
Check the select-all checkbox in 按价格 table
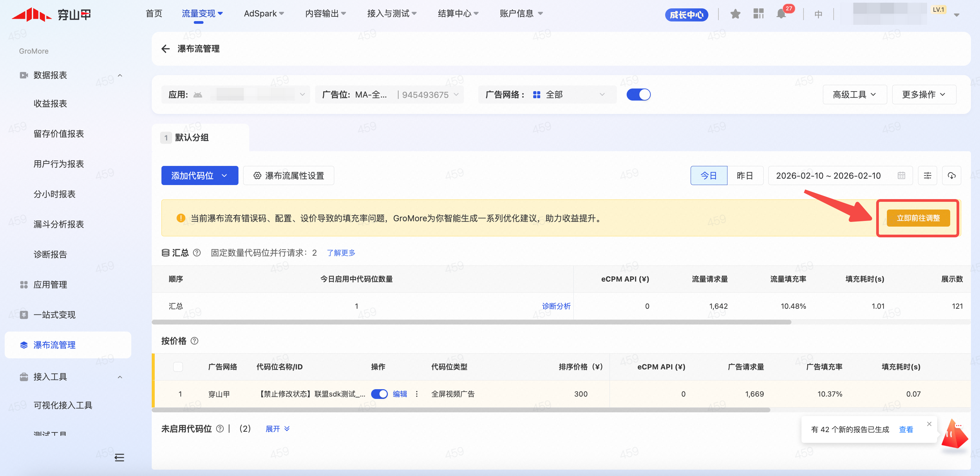tap(178, 367)
